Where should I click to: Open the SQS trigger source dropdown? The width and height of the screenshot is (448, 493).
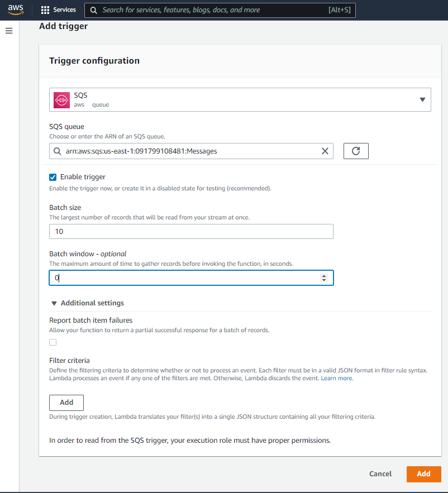point(422,99)
